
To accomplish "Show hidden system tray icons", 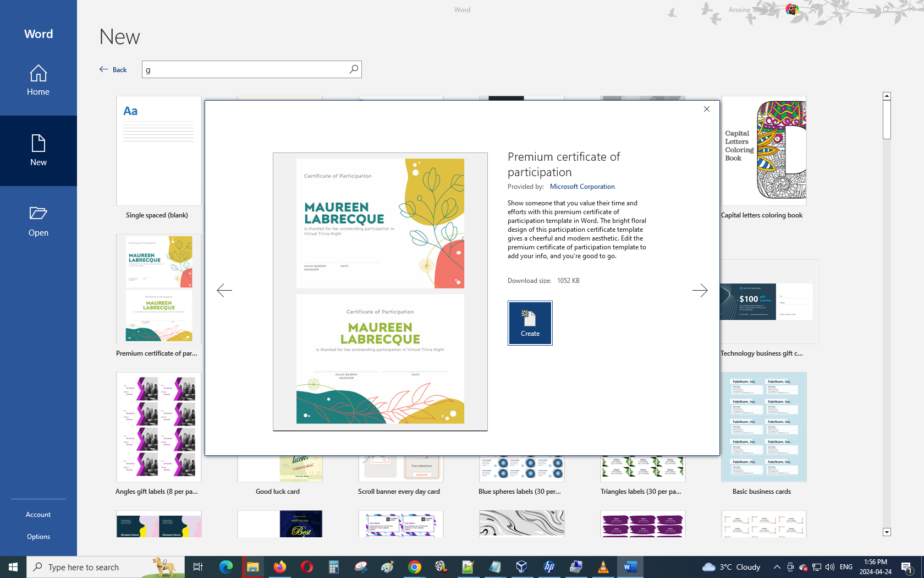I will (x=777, y=567).
